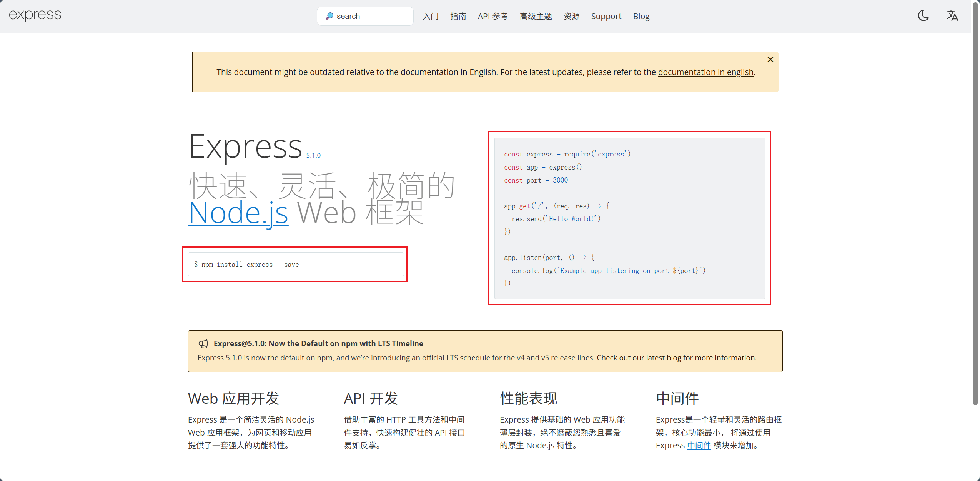The image size is (980, 481).
Task: Click the 5.1.0 version link
Action: point(313,155)
